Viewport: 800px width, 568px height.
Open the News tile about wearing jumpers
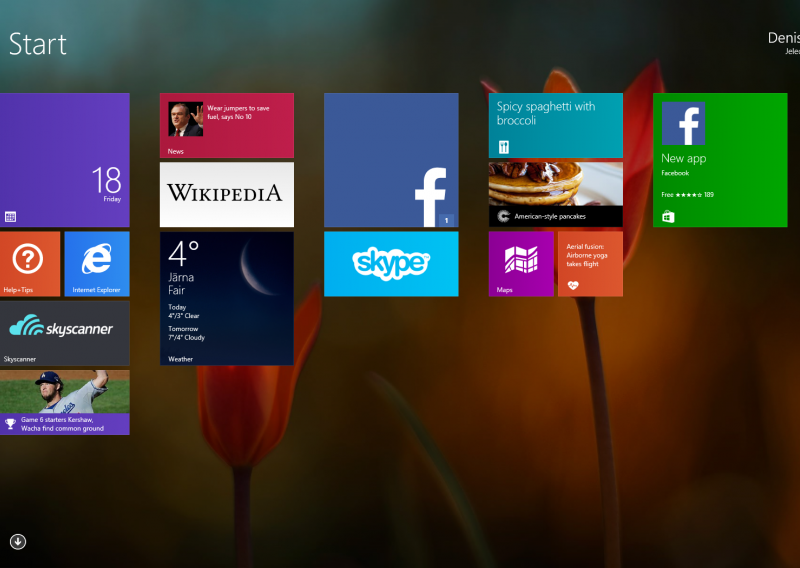point(227,126)
